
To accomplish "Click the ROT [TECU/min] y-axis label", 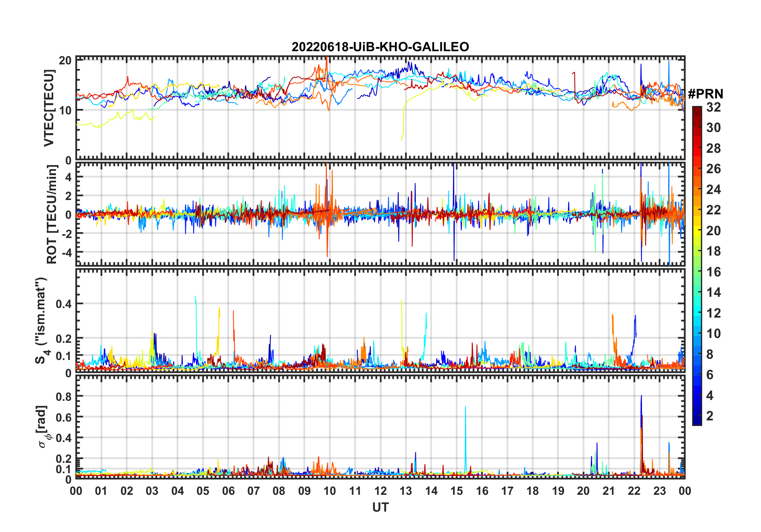I will pos(52,214).
